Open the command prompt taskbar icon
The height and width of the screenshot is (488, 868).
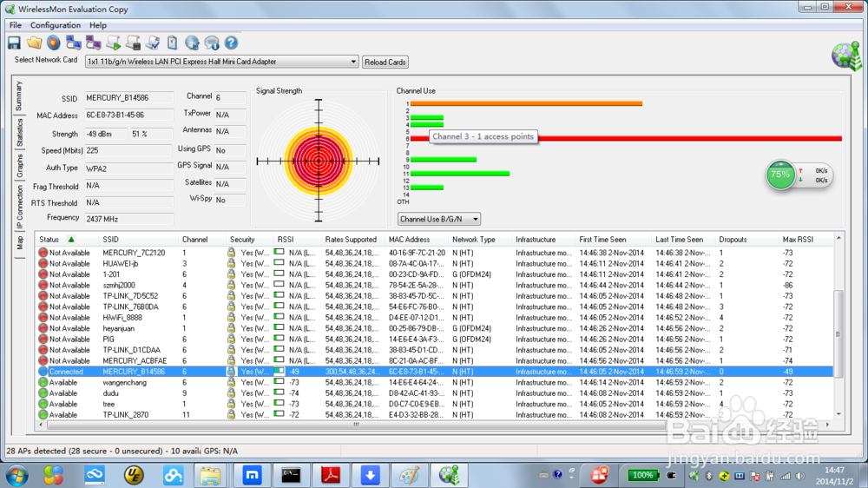tap(291, 475)
